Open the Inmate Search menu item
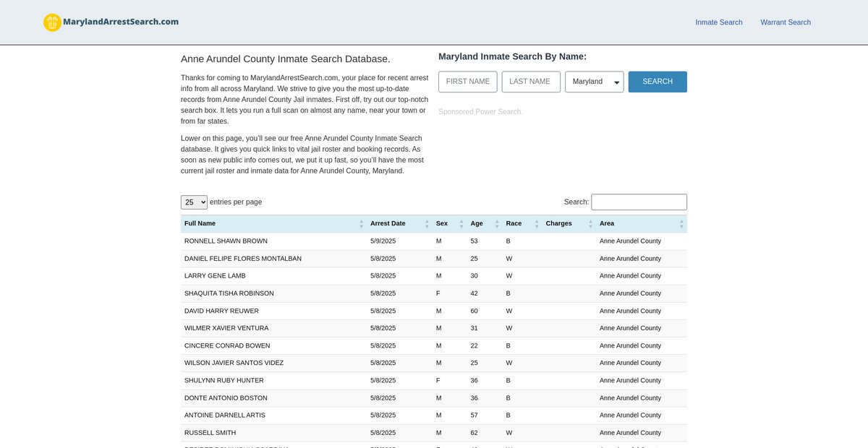The height and width of the screenshot is (448, 868). pos(718,22)
